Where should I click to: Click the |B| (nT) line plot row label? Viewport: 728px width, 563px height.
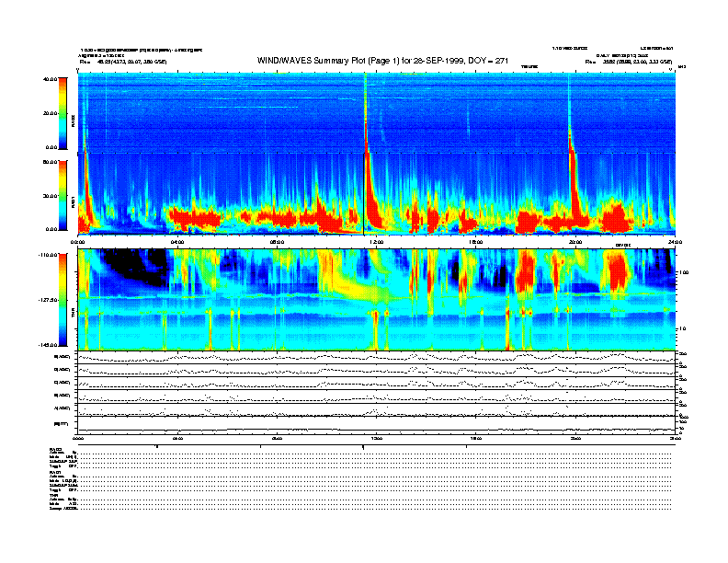(62, 424)
